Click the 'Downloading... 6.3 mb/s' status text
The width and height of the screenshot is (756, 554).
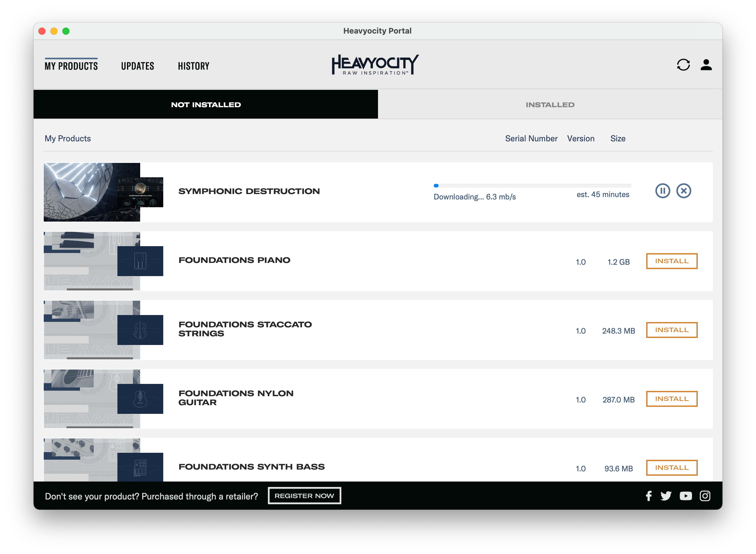474,197
